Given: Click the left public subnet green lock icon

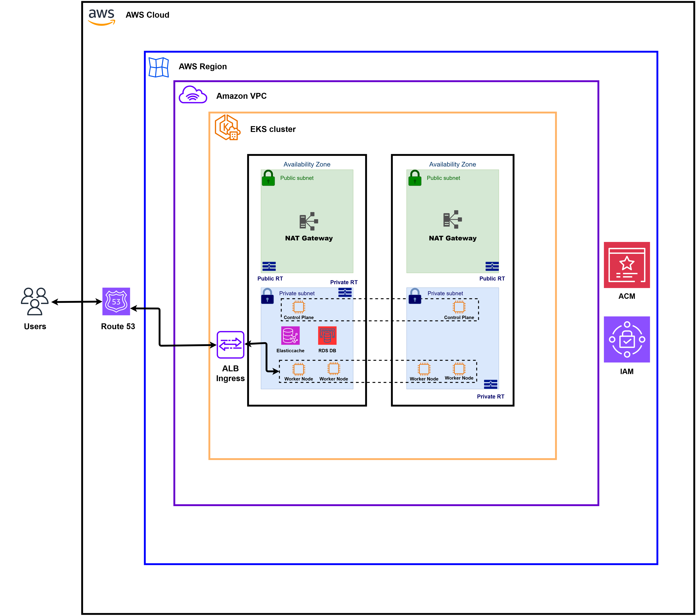Looking at the screenshot, I should [268, 178].
